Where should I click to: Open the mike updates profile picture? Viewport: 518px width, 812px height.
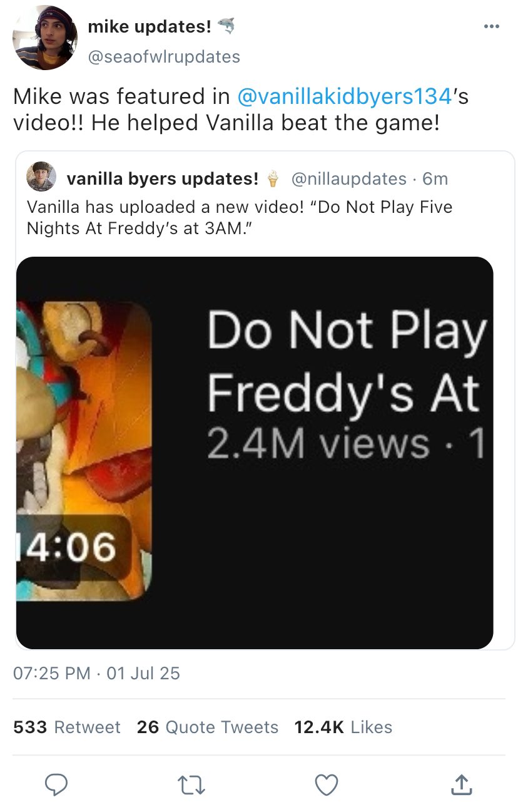41,38
